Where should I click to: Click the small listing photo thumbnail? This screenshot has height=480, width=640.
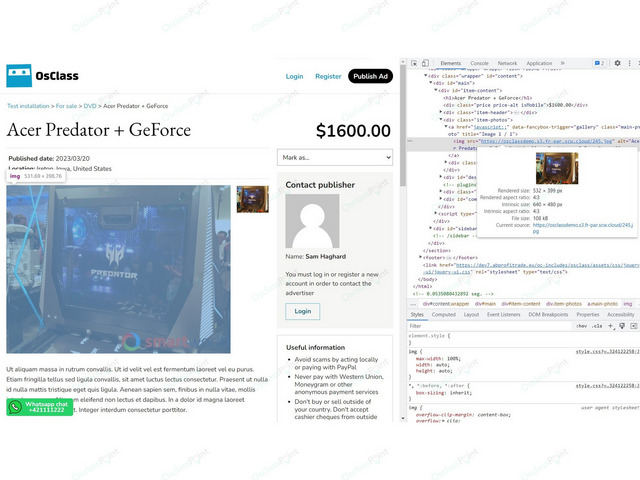pos(253,199)
